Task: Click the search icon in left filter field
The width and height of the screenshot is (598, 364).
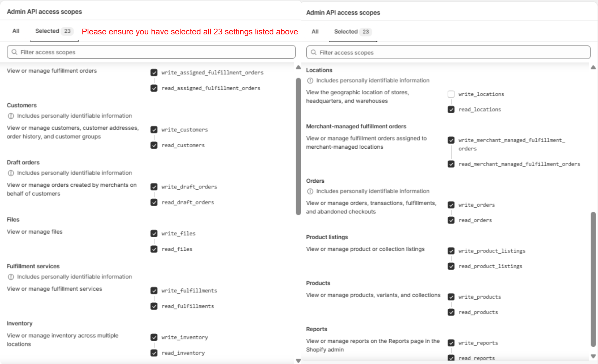Action: [x=14, y=52]
